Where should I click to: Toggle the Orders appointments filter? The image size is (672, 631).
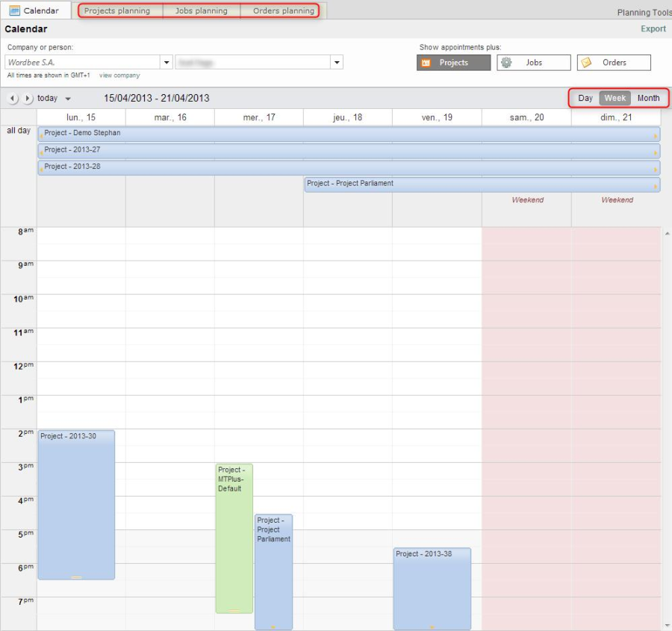614,63
